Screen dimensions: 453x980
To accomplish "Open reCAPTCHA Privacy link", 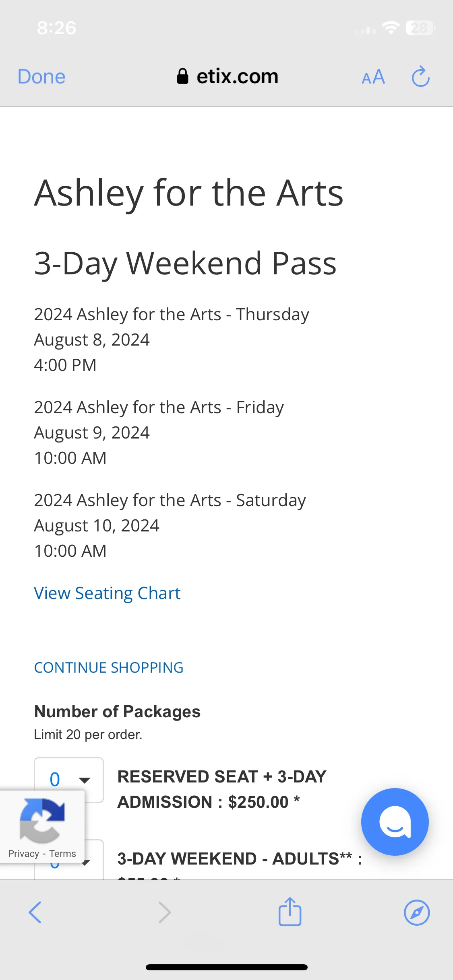I will click(x=23, y=854).
